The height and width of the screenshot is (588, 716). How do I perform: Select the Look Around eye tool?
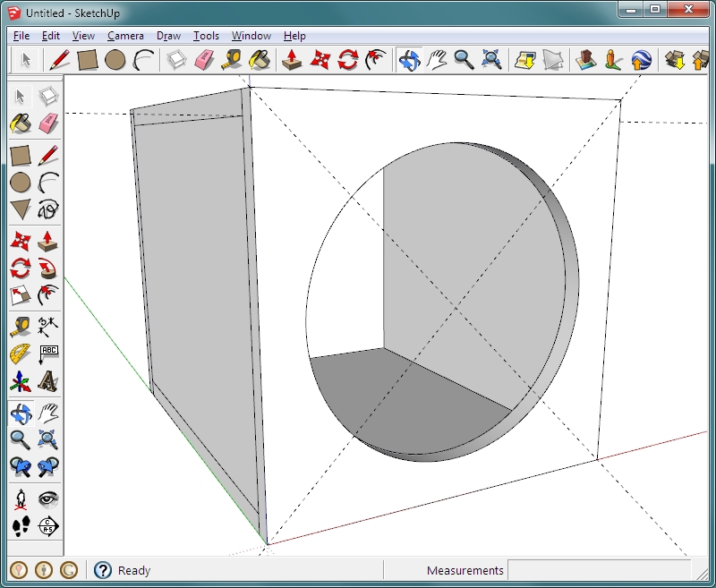pos(48,500)
